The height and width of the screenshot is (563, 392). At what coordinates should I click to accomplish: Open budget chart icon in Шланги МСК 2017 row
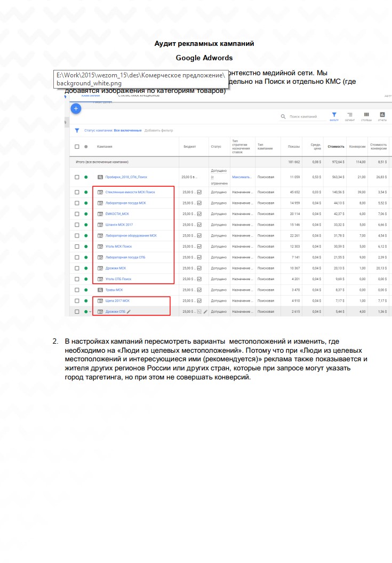tap(199, 225)
